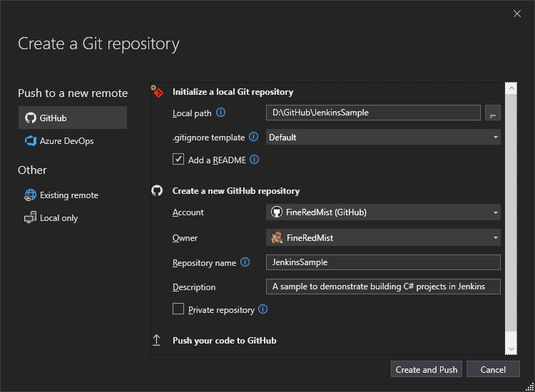Click GitHub logo inside Account dropdown

[x=276, y=212]
